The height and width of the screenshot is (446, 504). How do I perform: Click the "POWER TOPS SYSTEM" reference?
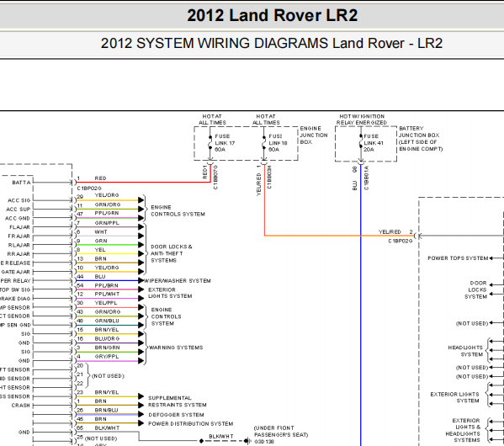(458, 258)
